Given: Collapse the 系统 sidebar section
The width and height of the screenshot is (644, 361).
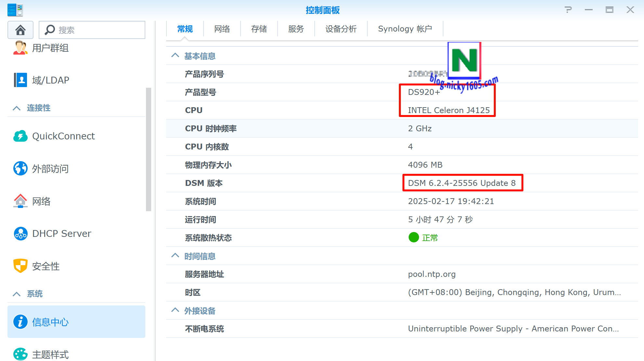Looking at the screenshot, I should pos(17,294).
